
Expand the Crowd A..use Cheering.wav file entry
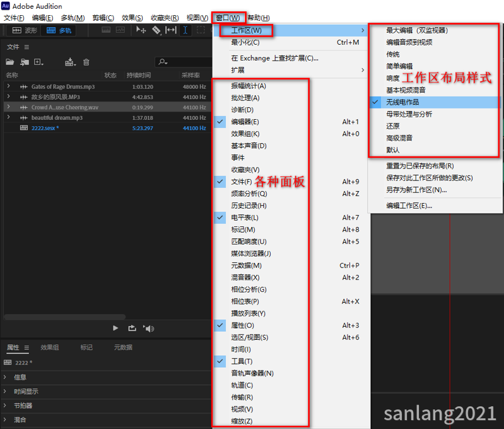(8, 107)
